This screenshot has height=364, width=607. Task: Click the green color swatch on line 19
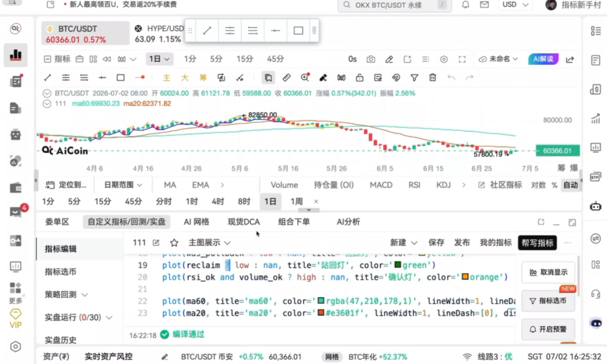[x=398, y=265]
